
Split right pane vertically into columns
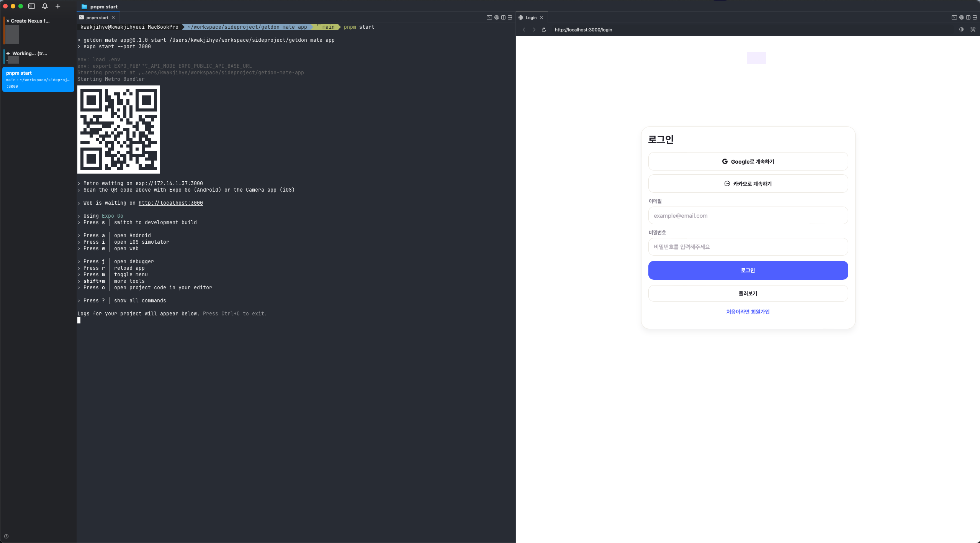coord(968,18)
